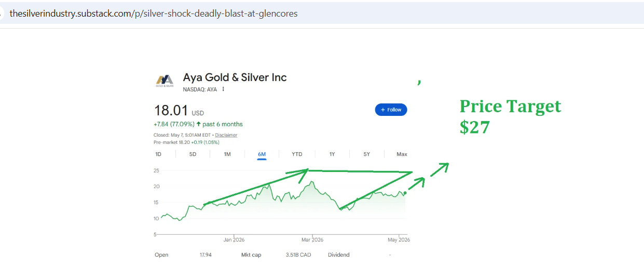Image resolution: width=644 pixels, height=279 pixels.
Task: Switch chart to 1Y range
Action: click(332, 154)
